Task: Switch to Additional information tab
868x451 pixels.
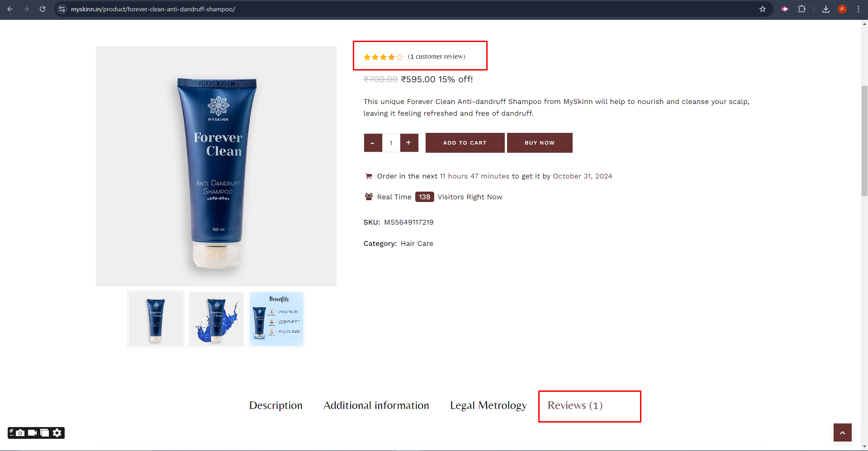Action: 376,405
